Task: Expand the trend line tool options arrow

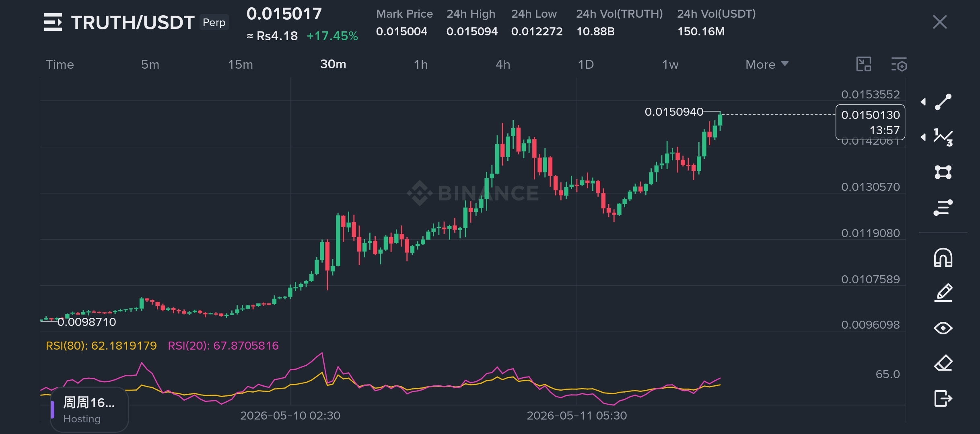Action: pos(924,102)
